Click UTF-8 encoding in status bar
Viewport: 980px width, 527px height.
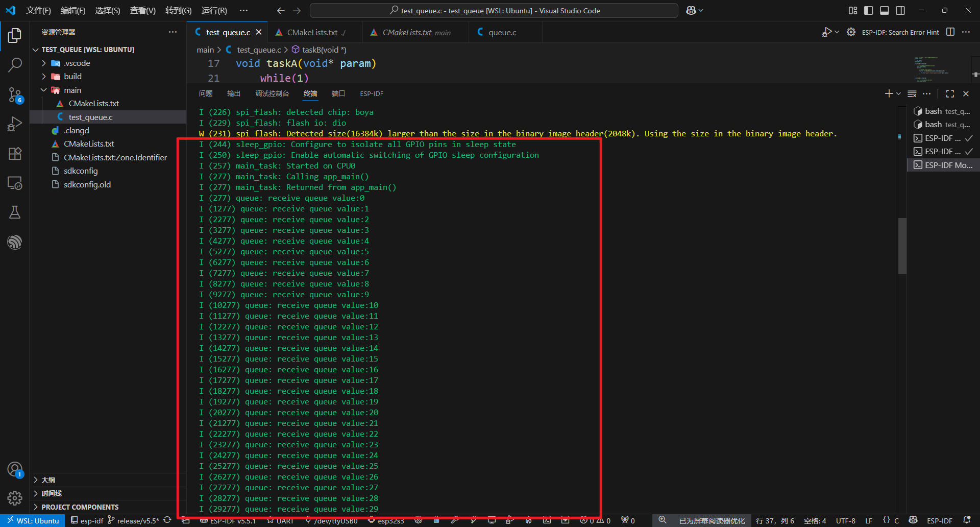coord(845,520)
